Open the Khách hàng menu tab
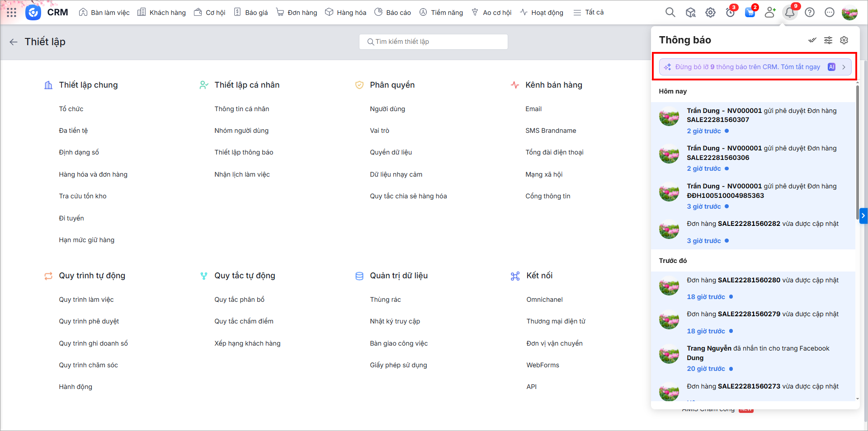 162,13
